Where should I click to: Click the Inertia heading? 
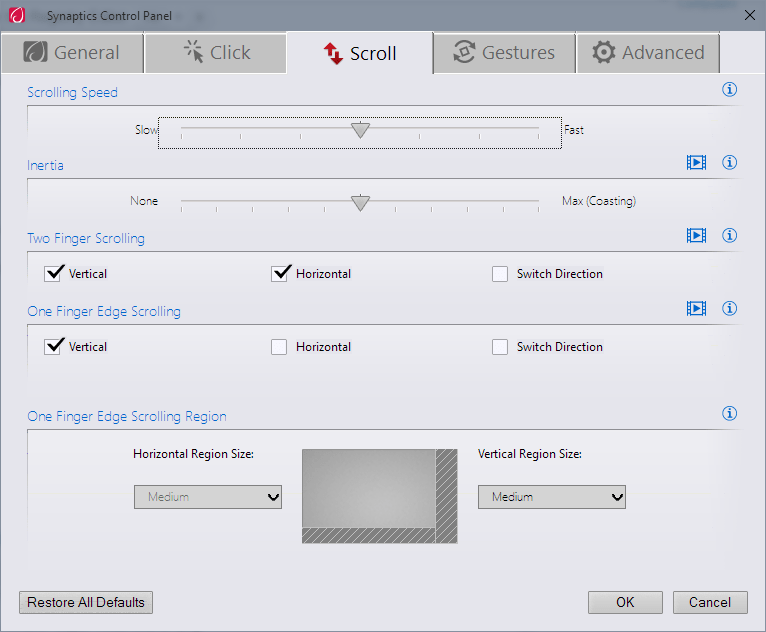pos(45,165)
